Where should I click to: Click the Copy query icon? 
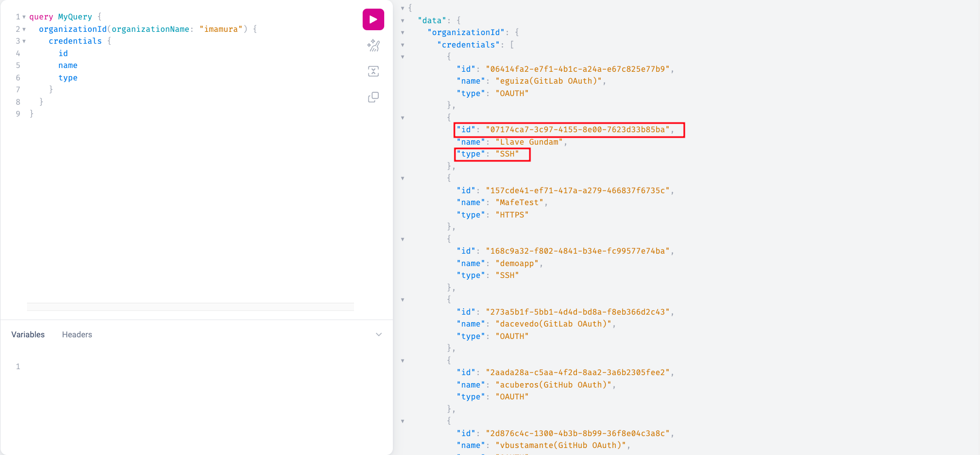[373, 97]
